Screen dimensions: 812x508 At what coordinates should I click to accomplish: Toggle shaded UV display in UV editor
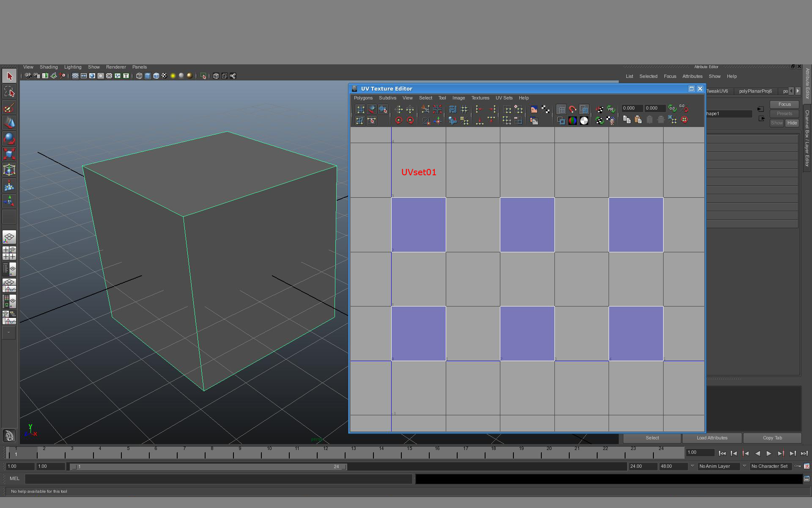pos(584,110)
